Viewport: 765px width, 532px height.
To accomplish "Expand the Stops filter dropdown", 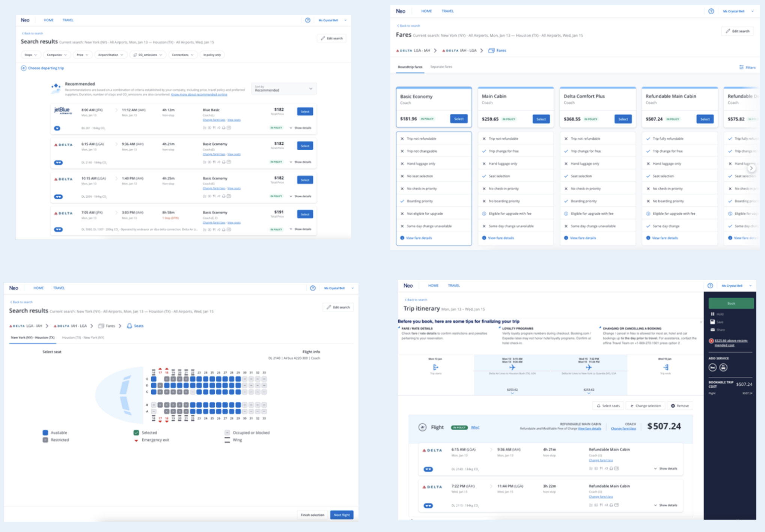I will (x=31, y=55).
